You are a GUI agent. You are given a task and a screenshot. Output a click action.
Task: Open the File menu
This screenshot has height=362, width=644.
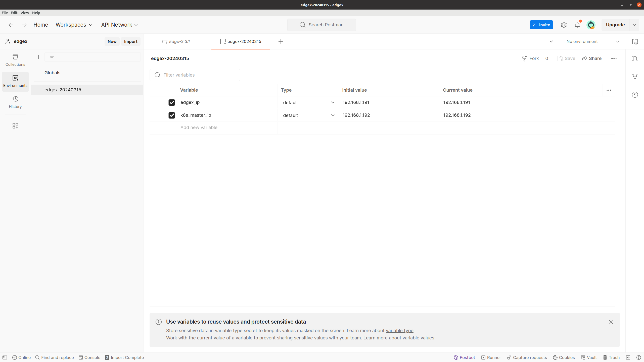[5, 13]
